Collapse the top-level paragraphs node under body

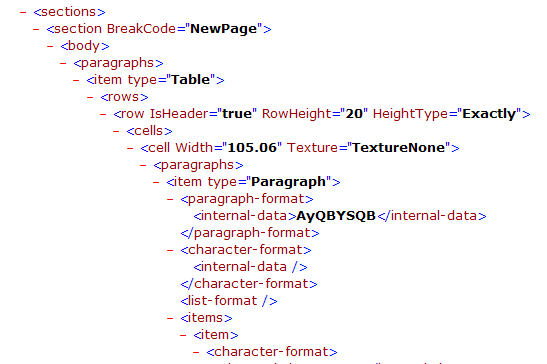pos(63,64)
